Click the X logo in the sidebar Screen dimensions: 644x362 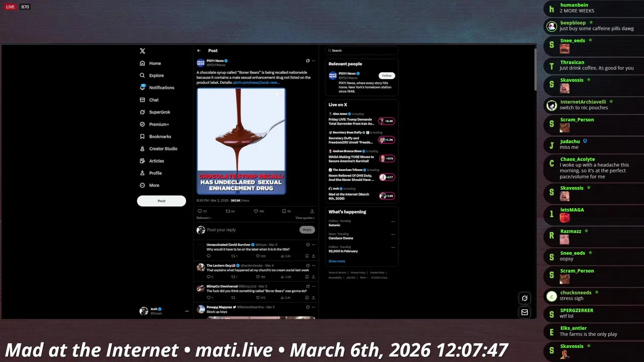coord(142,51)
